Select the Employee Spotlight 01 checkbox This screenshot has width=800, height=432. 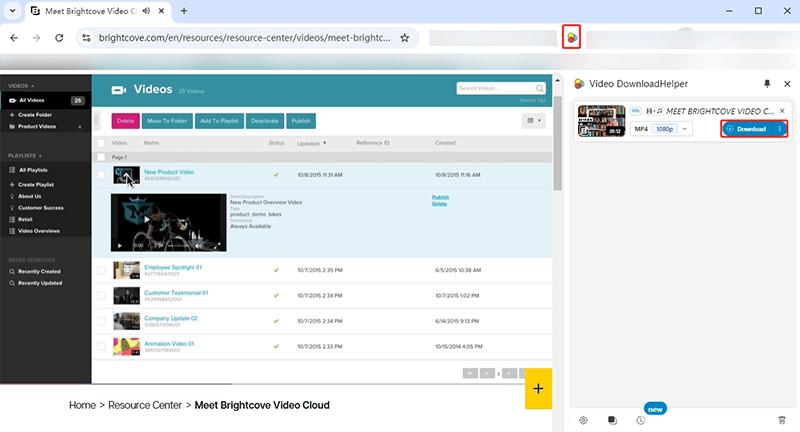(100, 270)
